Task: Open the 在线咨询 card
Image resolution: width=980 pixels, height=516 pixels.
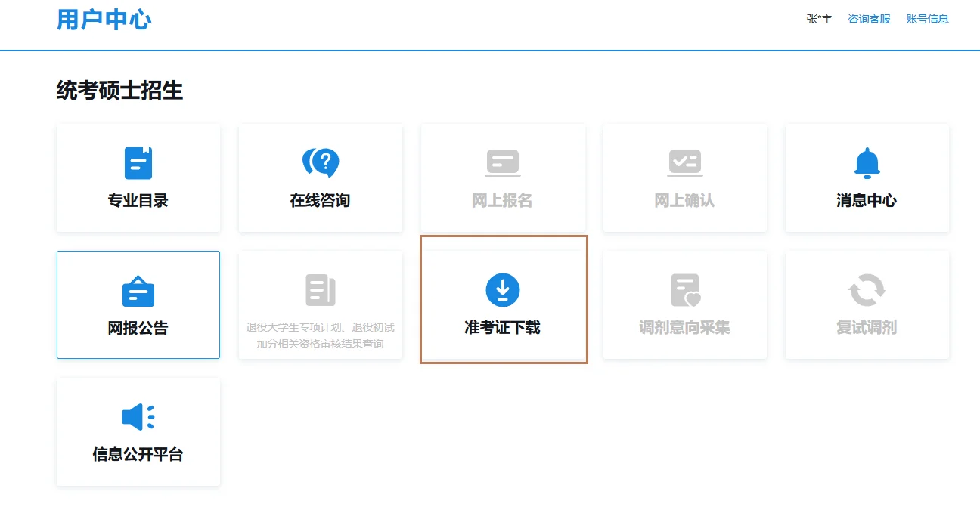Action: pos(320,178)
